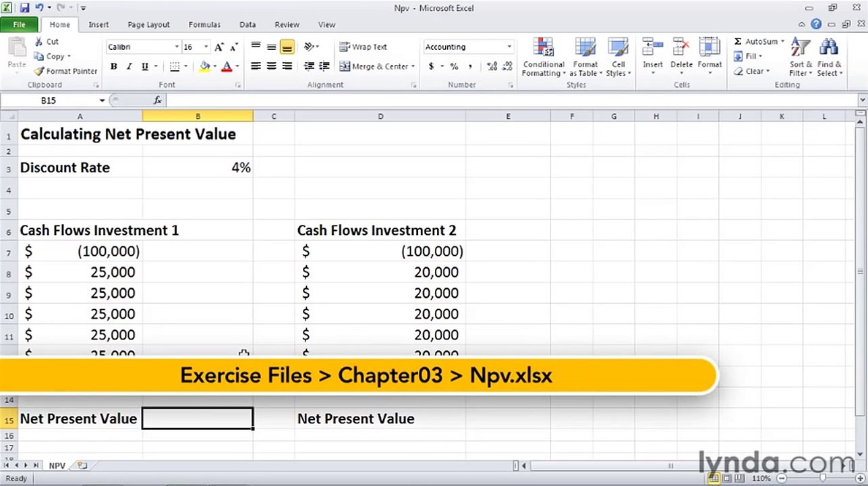Open the font name dropdown (Calibri)
The width and height of the screenshot is (868, 486).
pyautogui.click(x=177, y=47)
